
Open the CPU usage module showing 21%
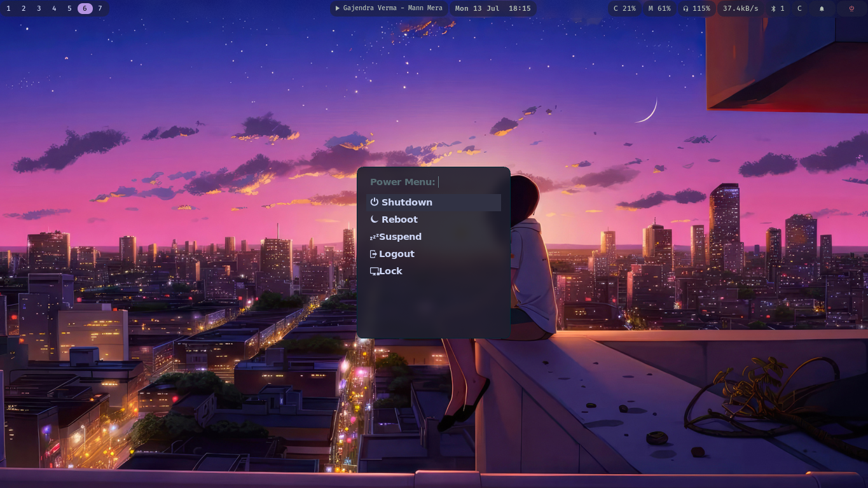click(x=624, y=8)
